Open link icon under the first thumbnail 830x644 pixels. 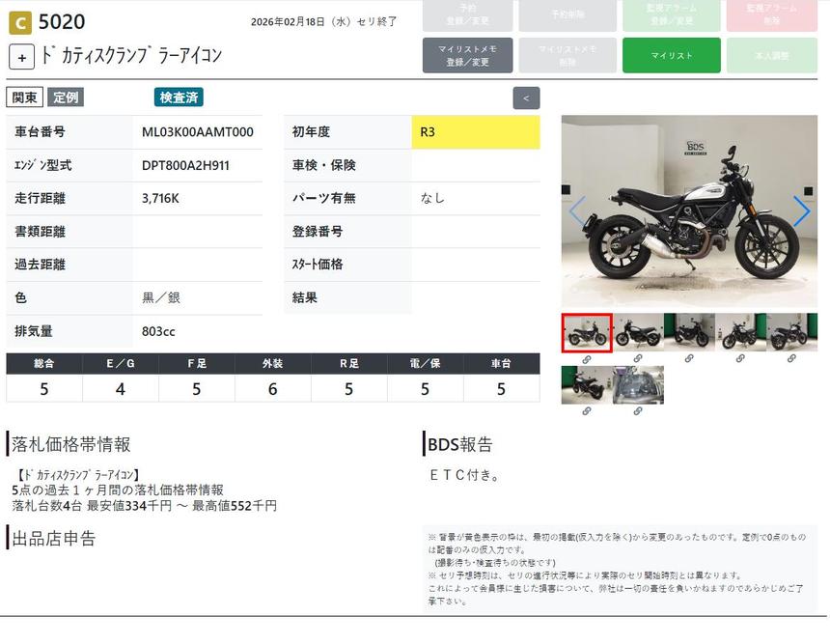pos(586,359)
